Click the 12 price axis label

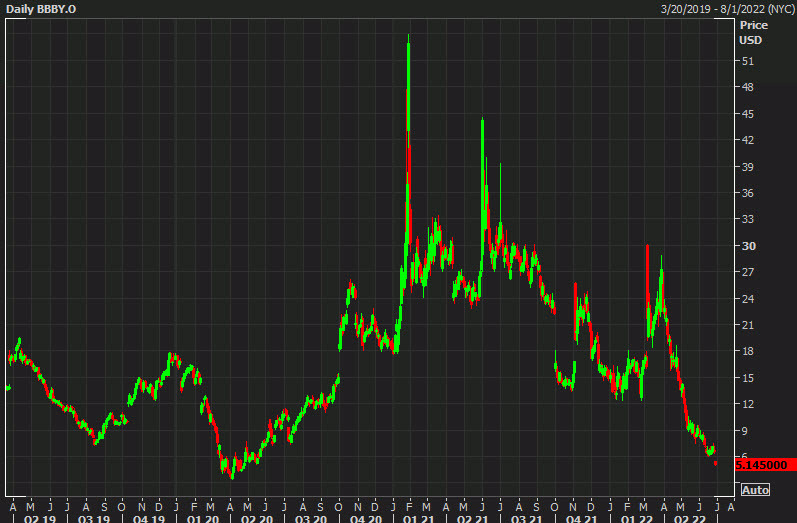[748, 404]
